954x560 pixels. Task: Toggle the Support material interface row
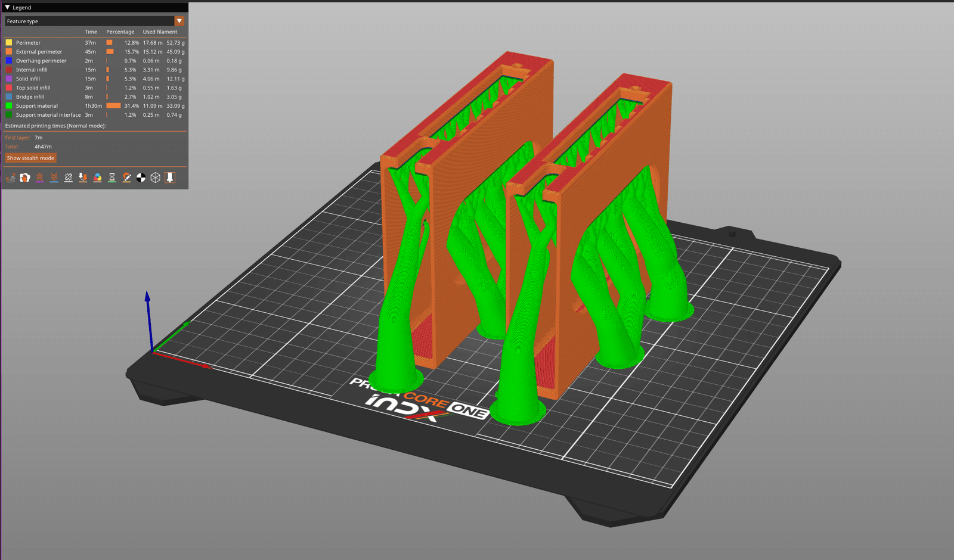click(x=95, y=115)
